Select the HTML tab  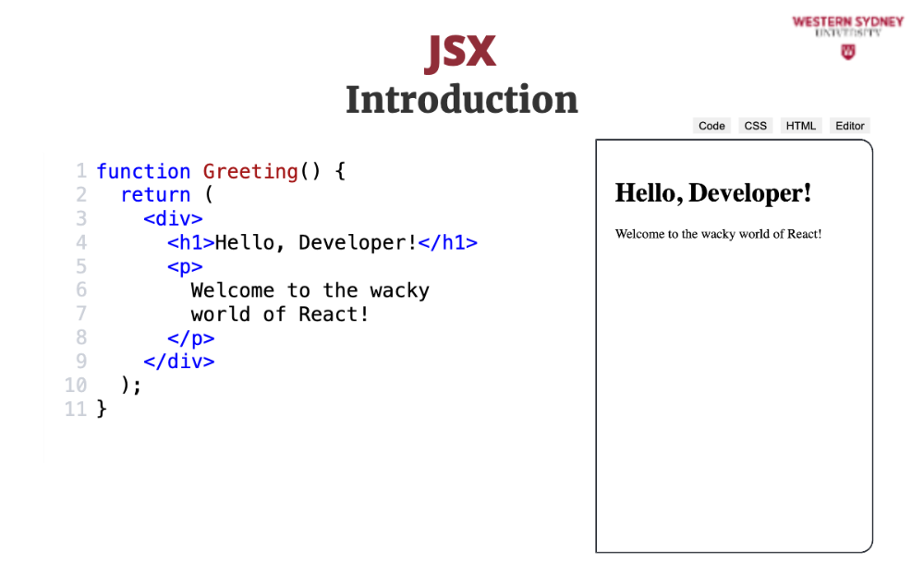pos(801,126)
